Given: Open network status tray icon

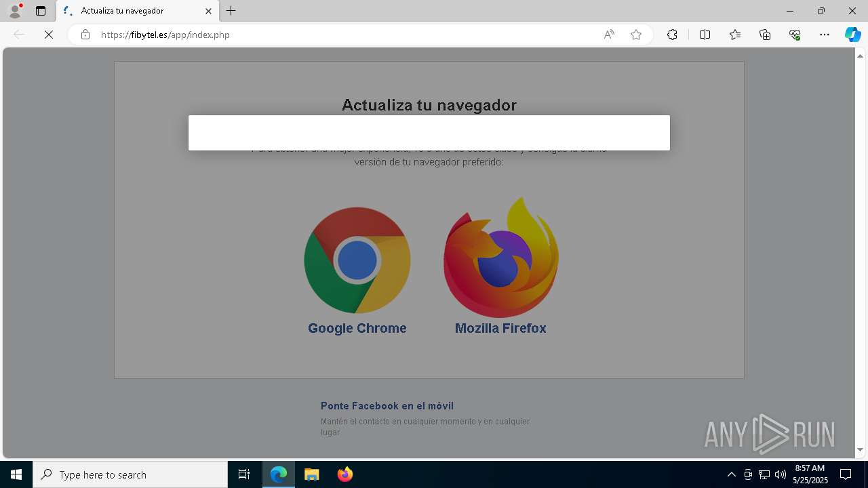Looking at the screenshot, I should (x=764, y=474).
